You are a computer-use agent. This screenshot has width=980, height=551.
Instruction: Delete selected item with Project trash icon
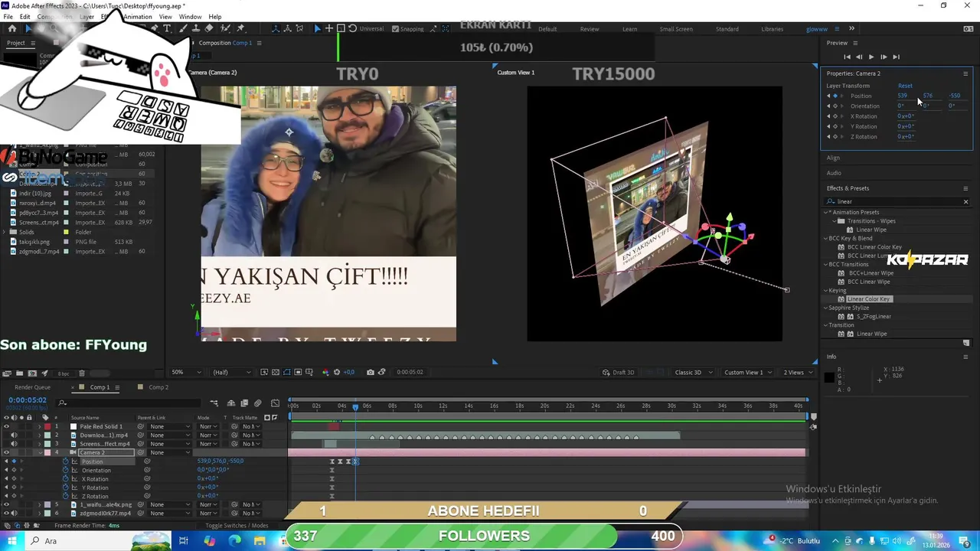pos(82,373)
